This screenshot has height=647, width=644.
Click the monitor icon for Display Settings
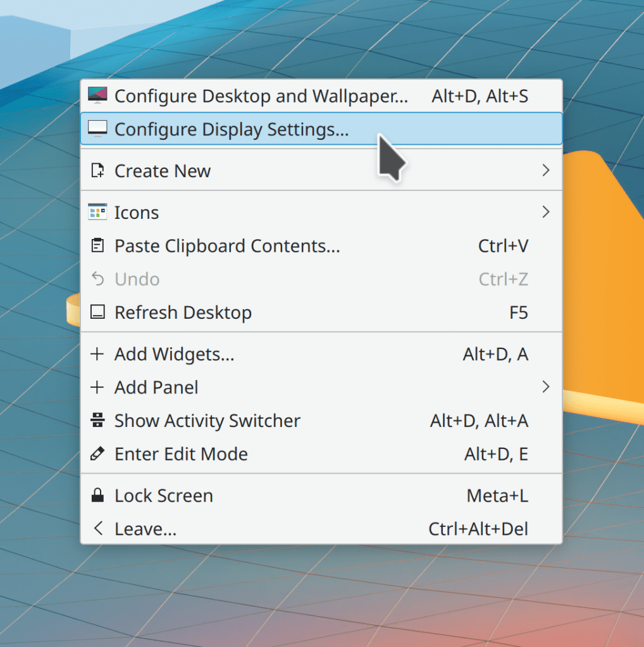(x=97, y=129)
